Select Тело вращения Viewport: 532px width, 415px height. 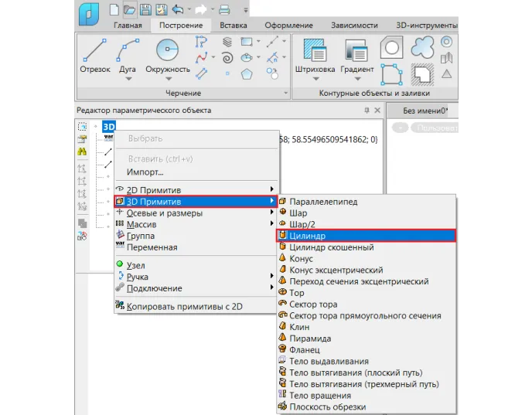click(367, 396)
